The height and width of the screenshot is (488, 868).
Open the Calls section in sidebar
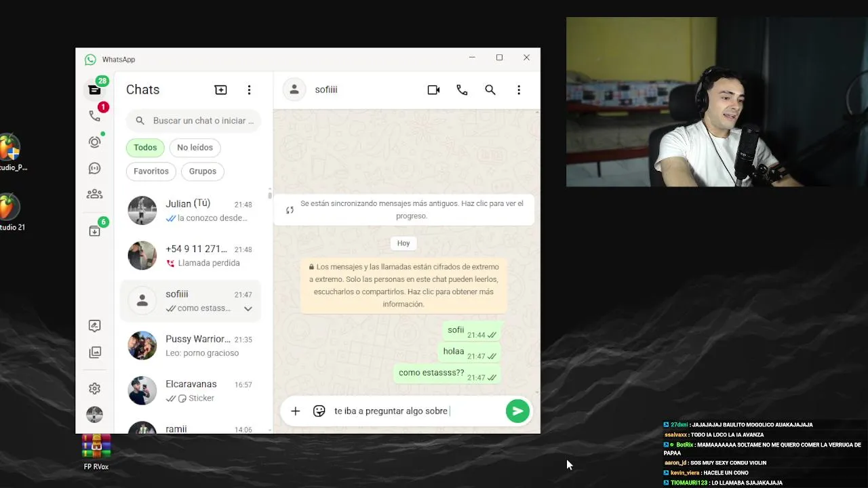[95, 116]
